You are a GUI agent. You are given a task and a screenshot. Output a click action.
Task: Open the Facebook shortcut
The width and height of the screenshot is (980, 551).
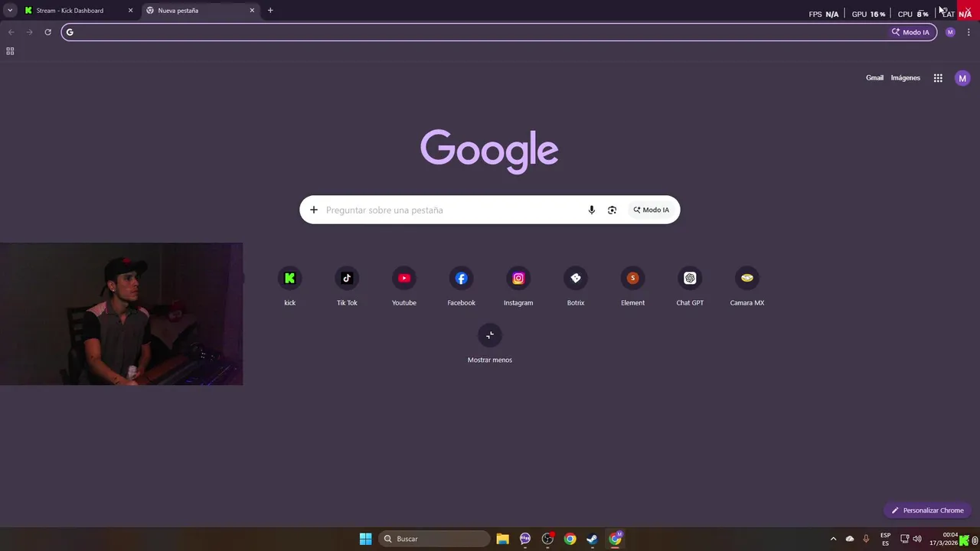click(x=461, y=285)
